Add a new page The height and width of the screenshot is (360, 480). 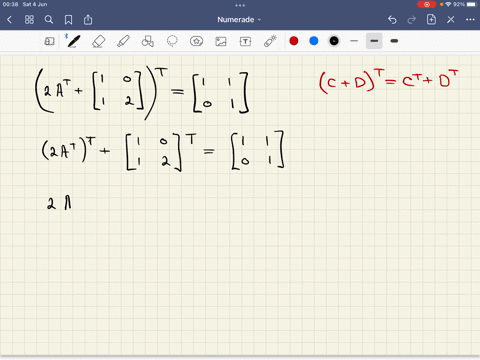click(x=431, y=19)
